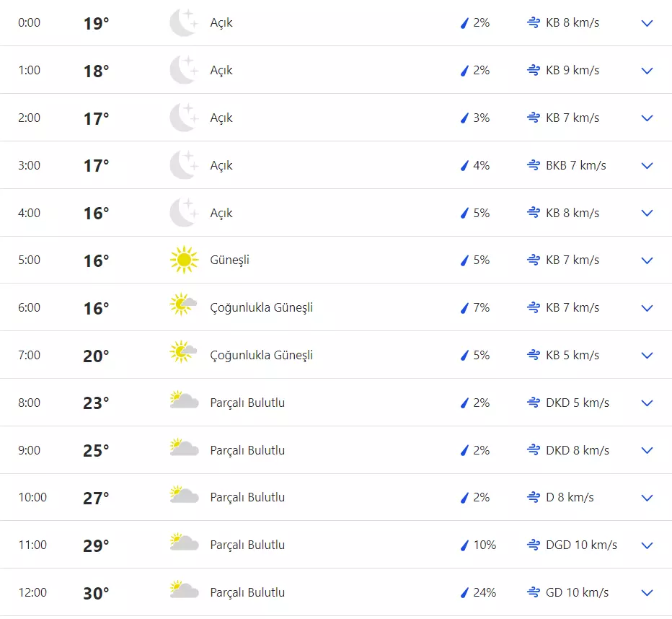Screen dimensions: 672x619
Task: Click the sun icon for 5:00
Action: click(183, 260)
